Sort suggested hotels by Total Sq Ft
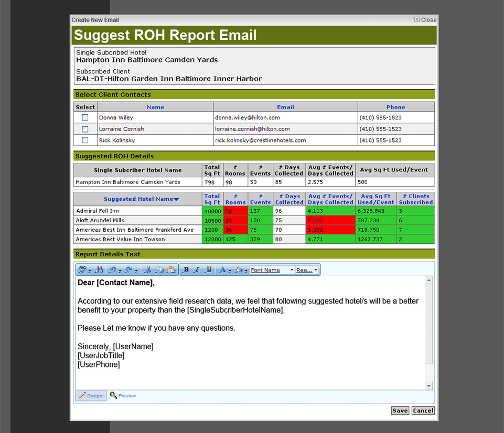The width and height of the screenshot is (504, 433). click(212, 199)
